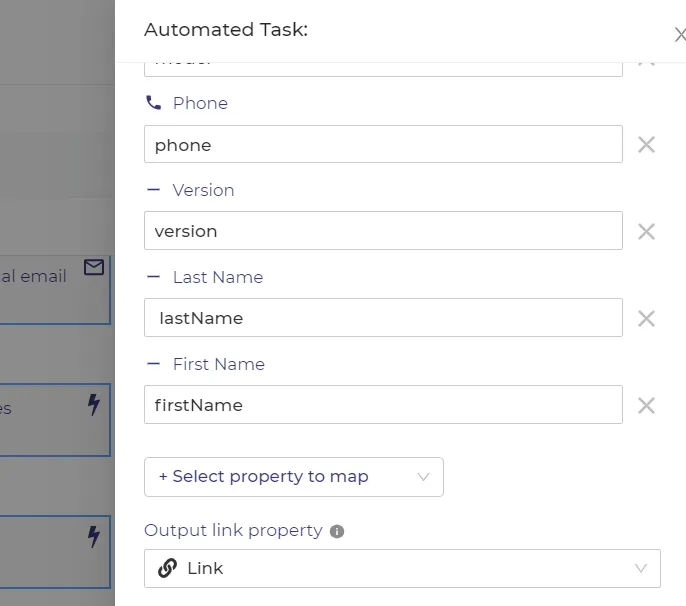
Task: Remove the lastName field mapping
Action: coord(646,319)
